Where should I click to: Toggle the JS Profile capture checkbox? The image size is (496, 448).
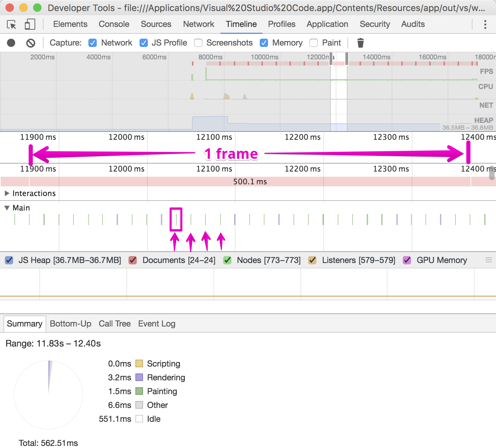(x=144, y=43)
